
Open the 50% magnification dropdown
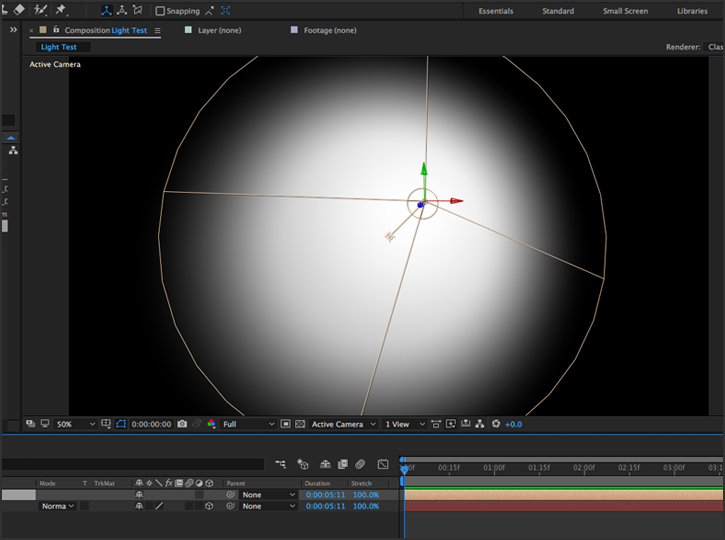point(75,424)
